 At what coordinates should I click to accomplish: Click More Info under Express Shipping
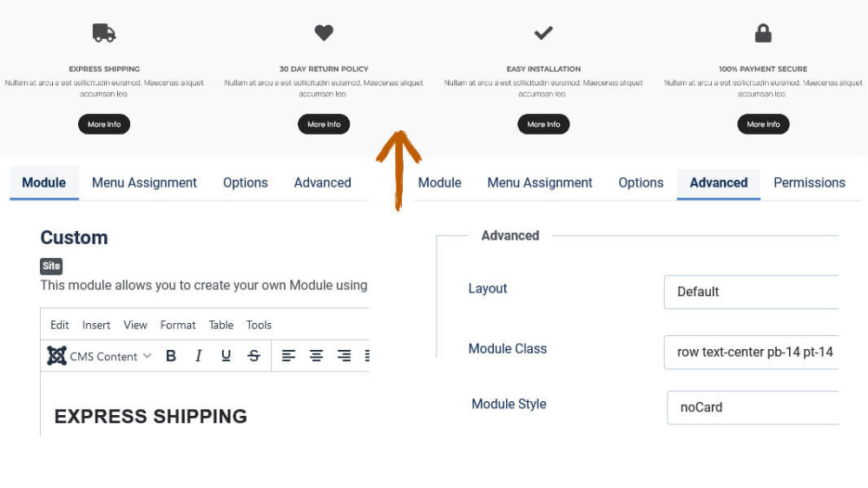[104, 124]
